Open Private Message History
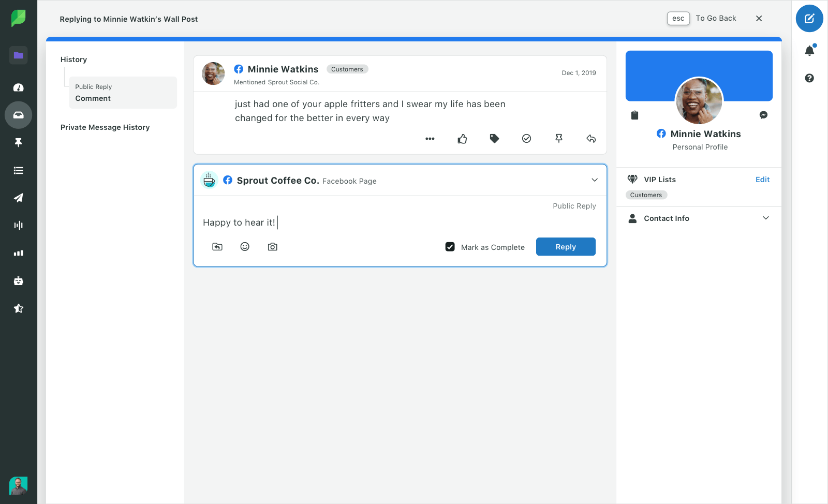The height and width of the screenshot is (504, 828). point(105,127)
